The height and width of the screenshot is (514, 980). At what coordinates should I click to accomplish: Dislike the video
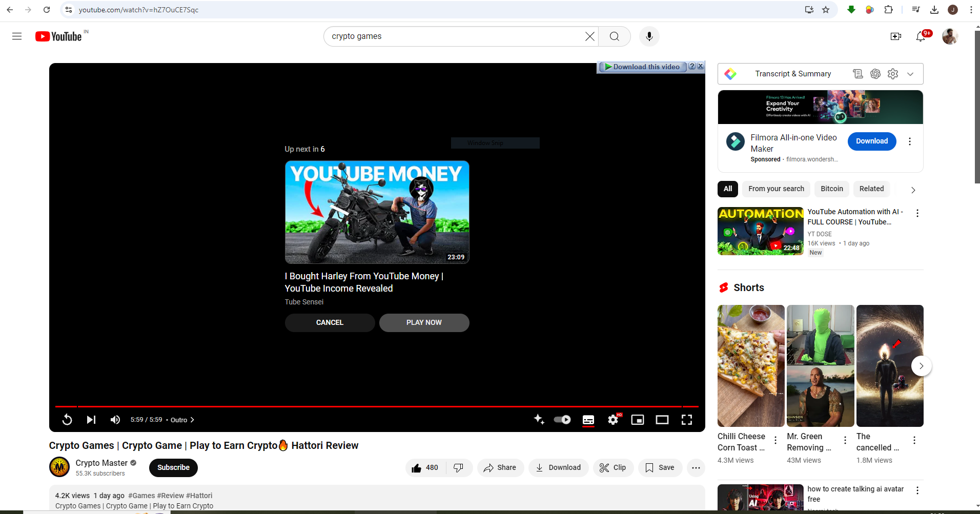click(459, 468)
